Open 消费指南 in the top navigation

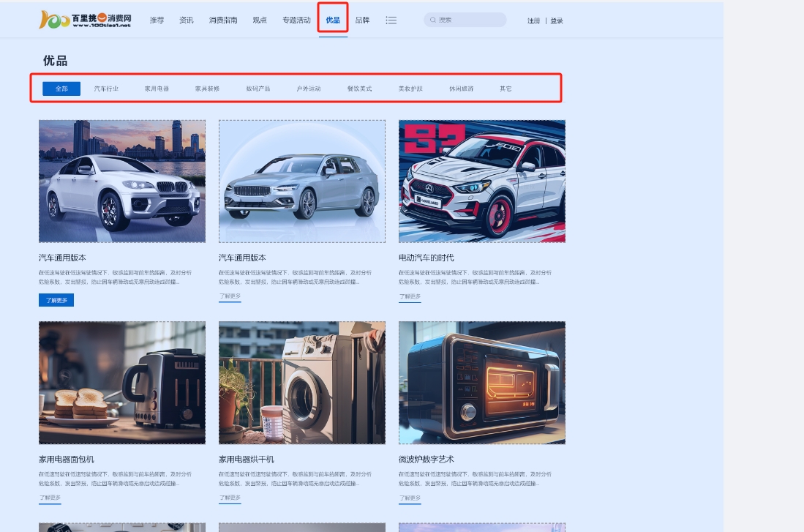(223, 20)
